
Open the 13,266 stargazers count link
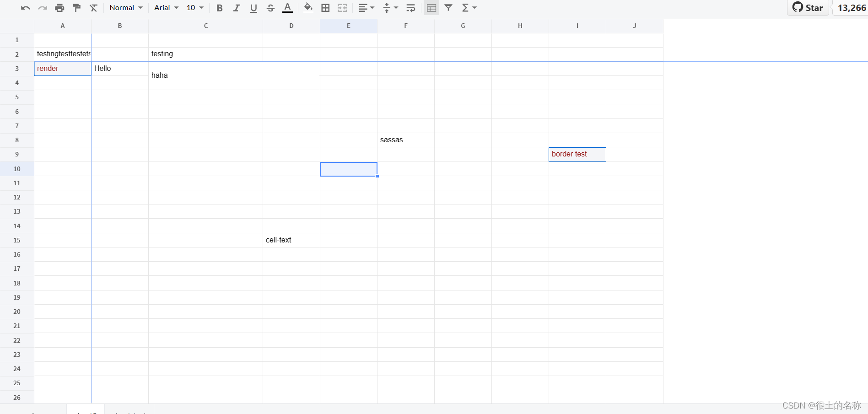click(852, 8)
